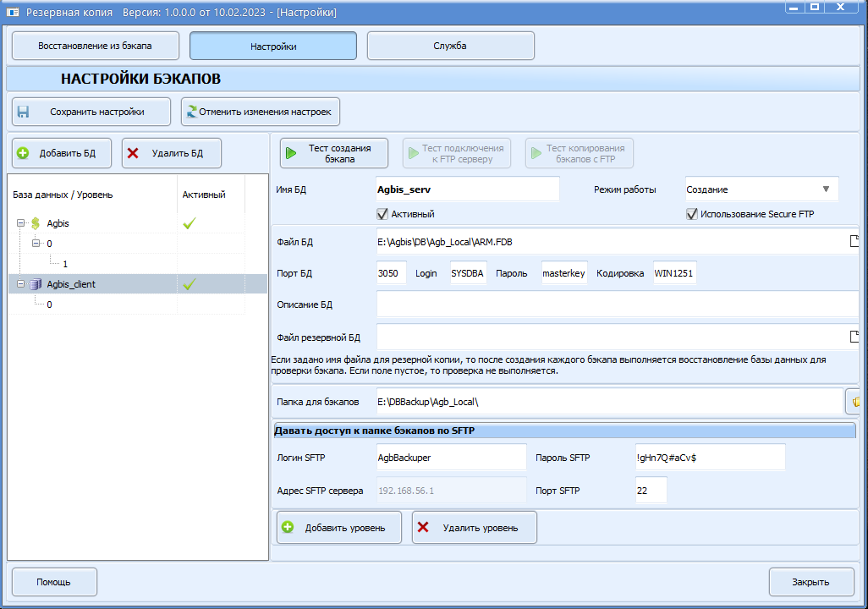Click play icon of Тест подключения к FTP серверу

click(414, 153)
